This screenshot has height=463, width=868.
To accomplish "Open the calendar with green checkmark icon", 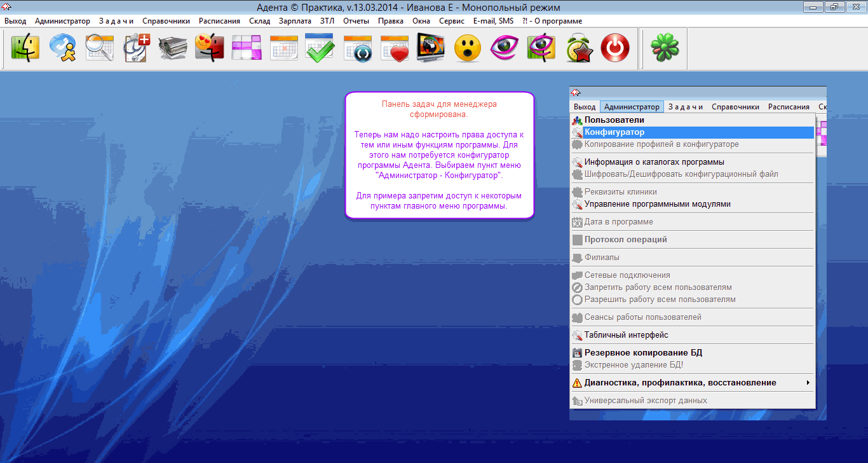I will pyautogui.click(x=320, y=48).
